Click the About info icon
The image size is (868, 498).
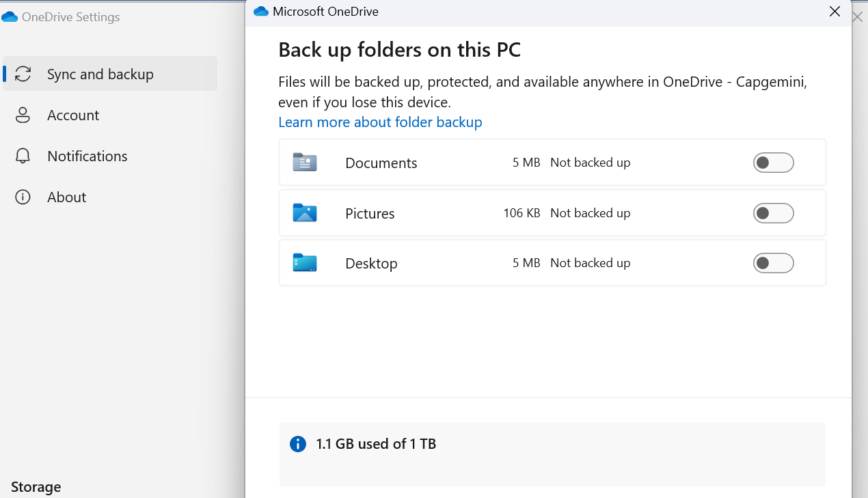pos(23,197)
